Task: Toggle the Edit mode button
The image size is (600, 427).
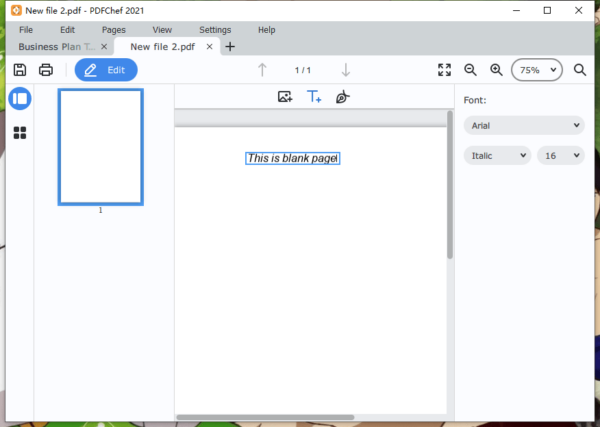Action: click(x=106, y=70)
